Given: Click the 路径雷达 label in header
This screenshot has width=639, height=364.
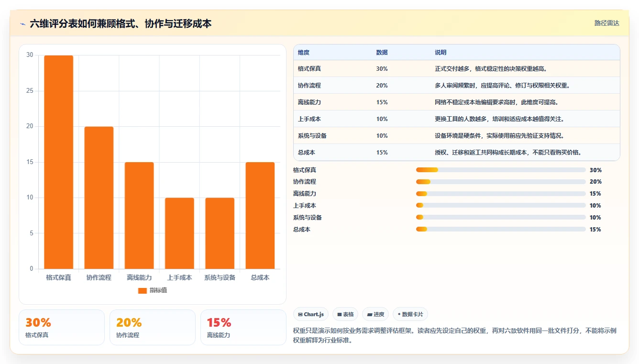Looking at the screenshot, I should pyautogui.click(x=606, y=23).
